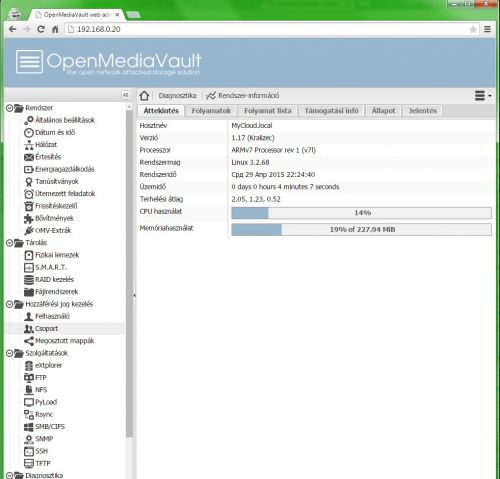Collapse the Szolgáltatások tree section
This screenshot has width=500, height=479.
[10, 353]
